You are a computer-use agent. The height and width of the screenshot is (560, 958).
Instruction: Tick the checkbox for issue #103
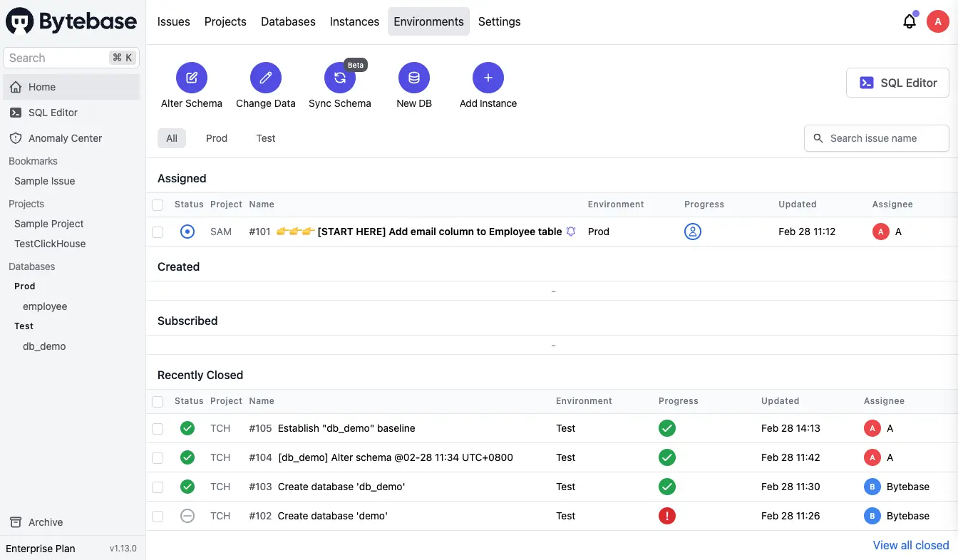158,487
